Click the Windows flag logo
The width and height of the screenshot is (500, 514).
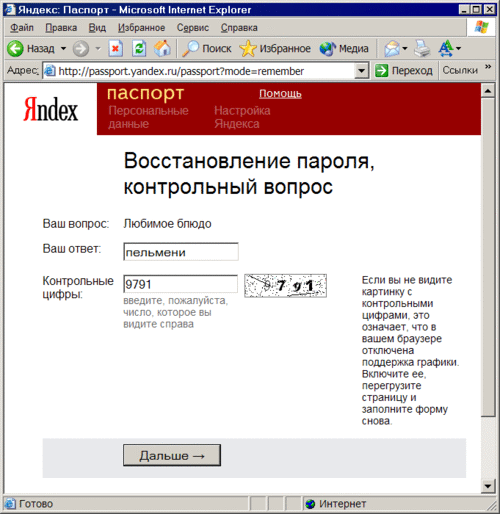481,27
